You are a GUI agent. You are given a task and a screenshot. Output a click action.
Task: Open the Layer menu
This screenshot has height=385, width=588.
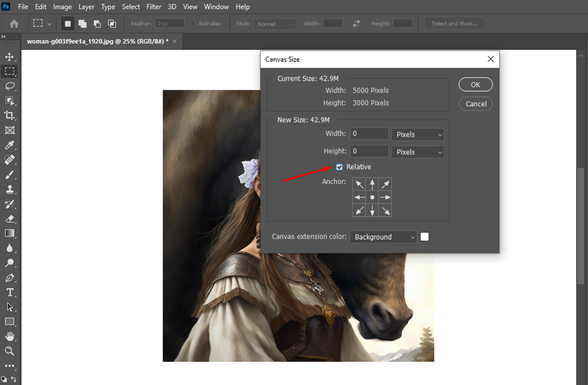point(86,7)
